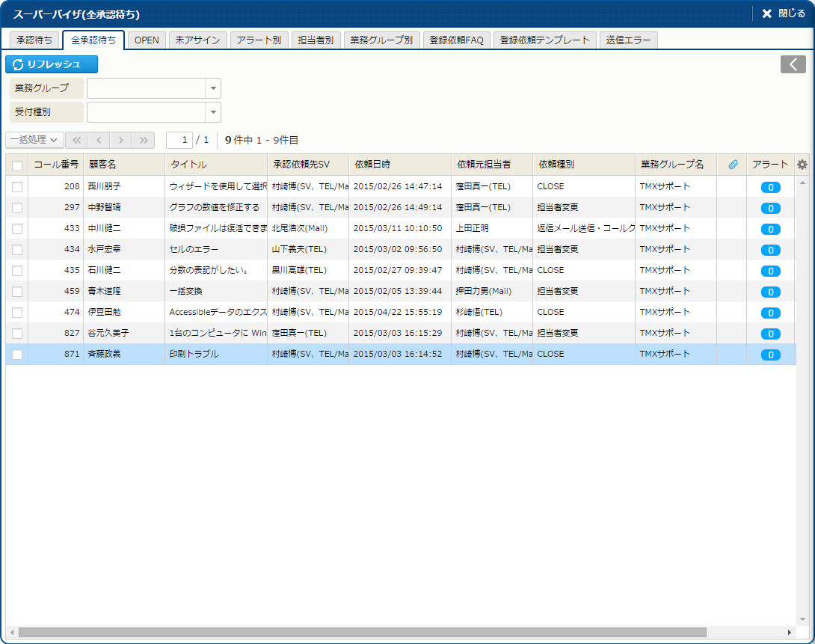Viewport: 815px width, 644px height.
Task: Go to the previous page
Action: pyautogui.click(x=99, y=140)
